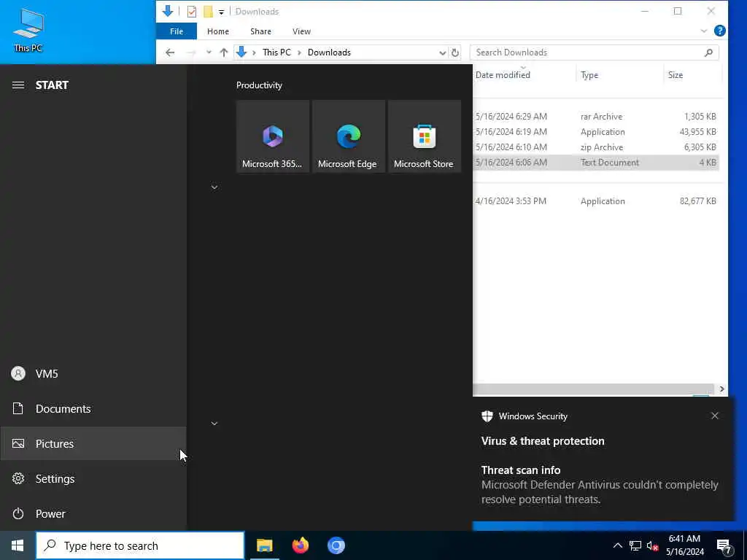Click the taskbar search box
Screen dimensions: 747x560
point(140,545)
